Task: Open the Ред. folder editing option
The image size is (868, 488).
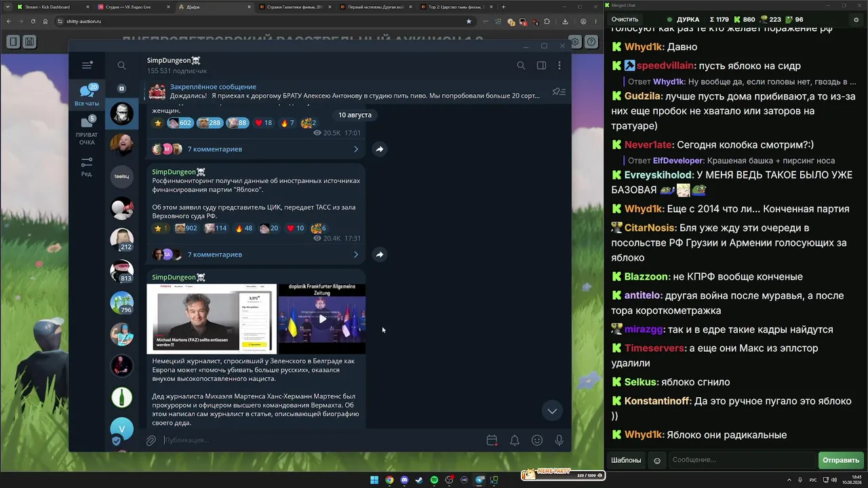Action: 87,167
